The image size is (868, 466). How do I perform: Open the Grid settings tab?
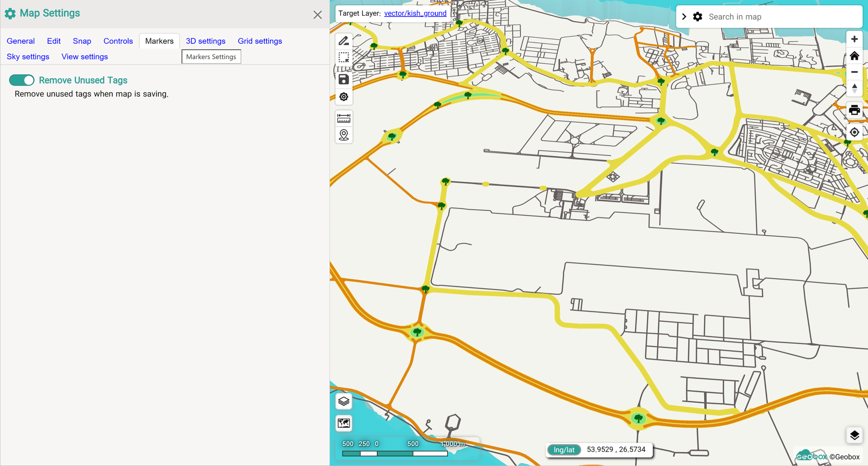(260, 41)
